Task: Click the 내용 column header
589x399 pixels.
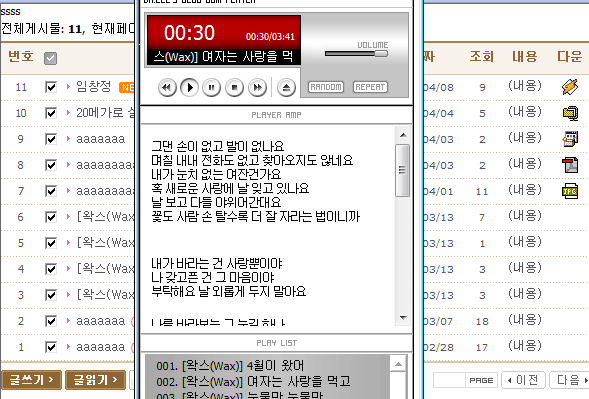Action: coord(525,57)
